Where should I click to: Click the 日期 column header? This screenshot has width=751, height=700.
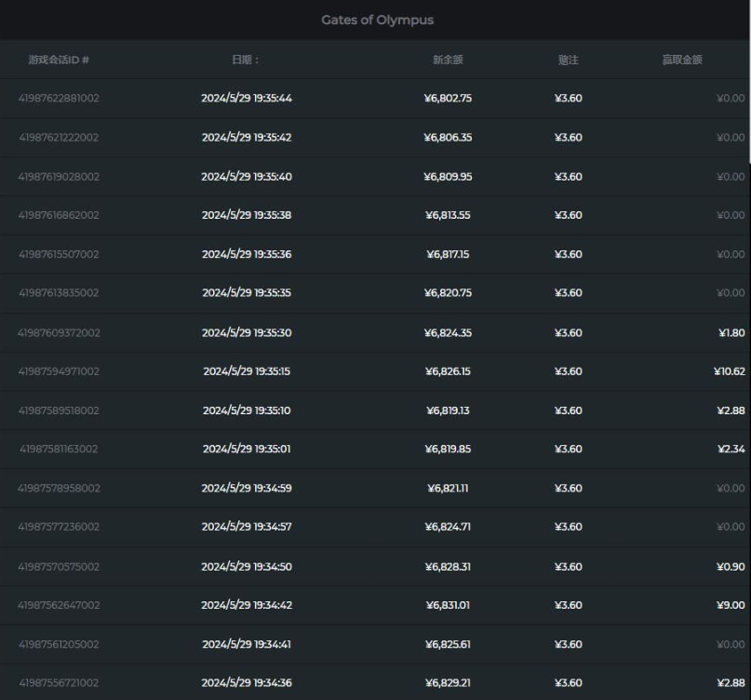pos(246,60)
